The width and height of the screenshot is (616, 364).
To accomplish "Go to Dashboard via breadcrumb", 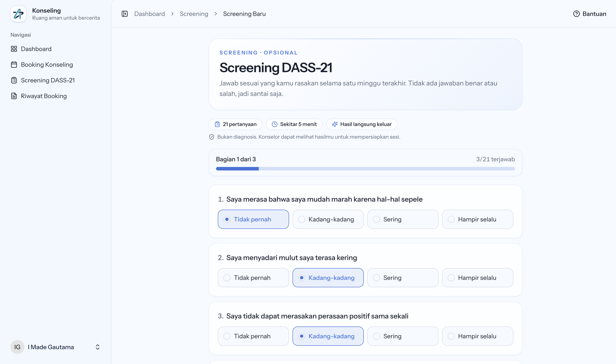I will (149, 14).
